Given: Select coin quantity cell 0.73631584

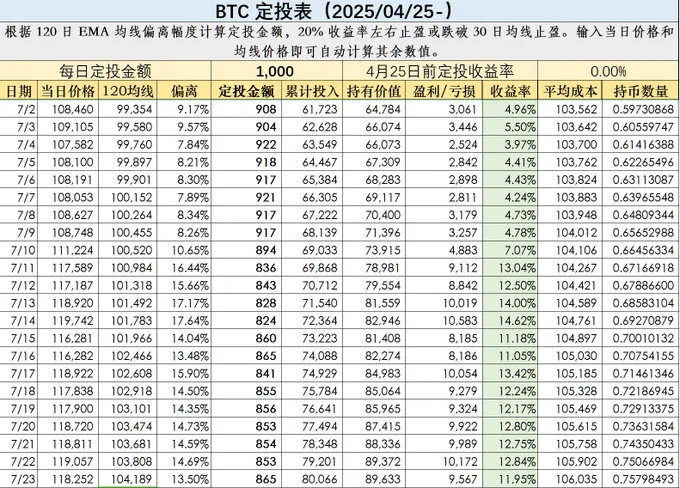Looking at the screenshot, I should [x=641, y=426].
